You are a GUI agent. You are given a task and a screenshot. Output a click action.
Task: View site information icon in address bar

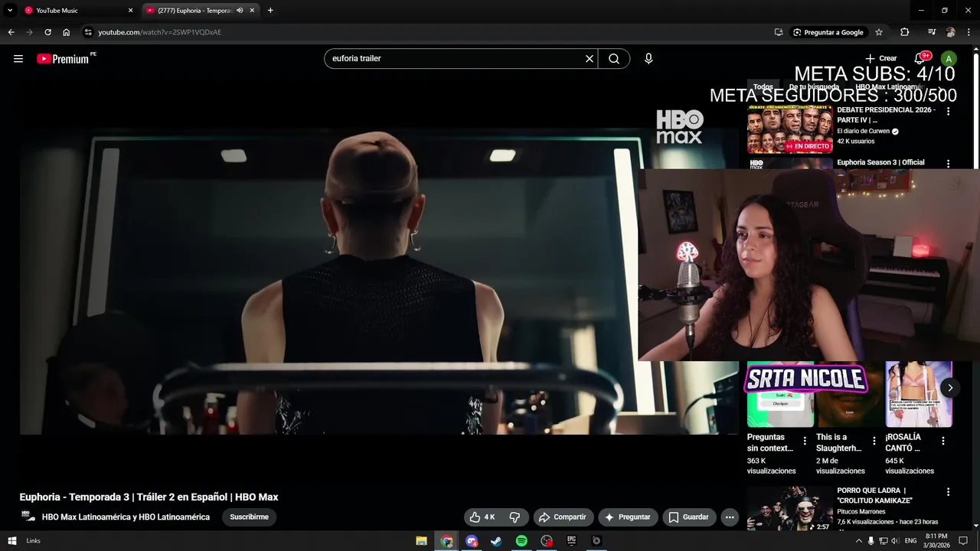pyautogui.click(x=88, y=32)
